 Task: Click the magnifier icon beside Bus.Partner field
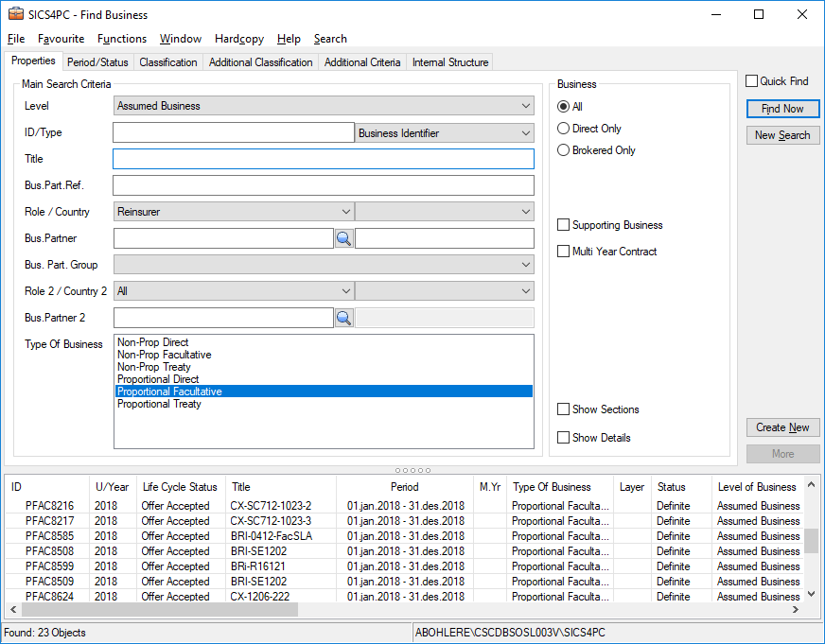[x=343, y=238]
